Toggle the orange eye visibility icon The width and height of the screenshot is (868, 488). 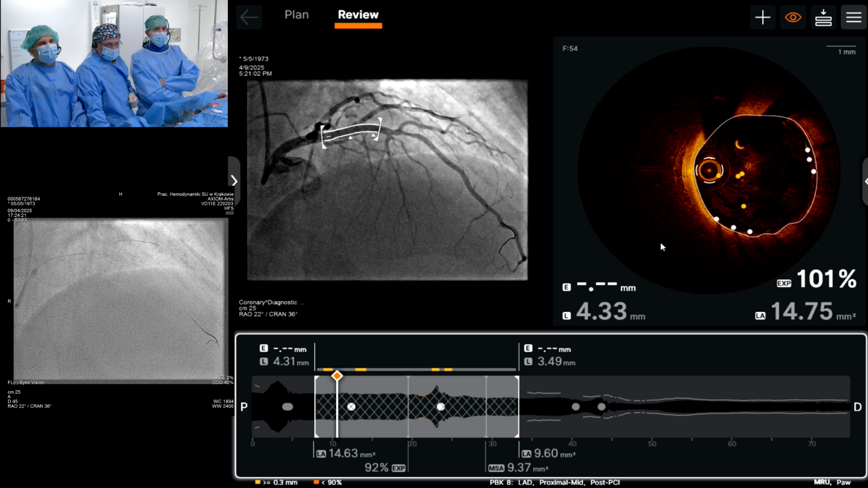point(793,17)
